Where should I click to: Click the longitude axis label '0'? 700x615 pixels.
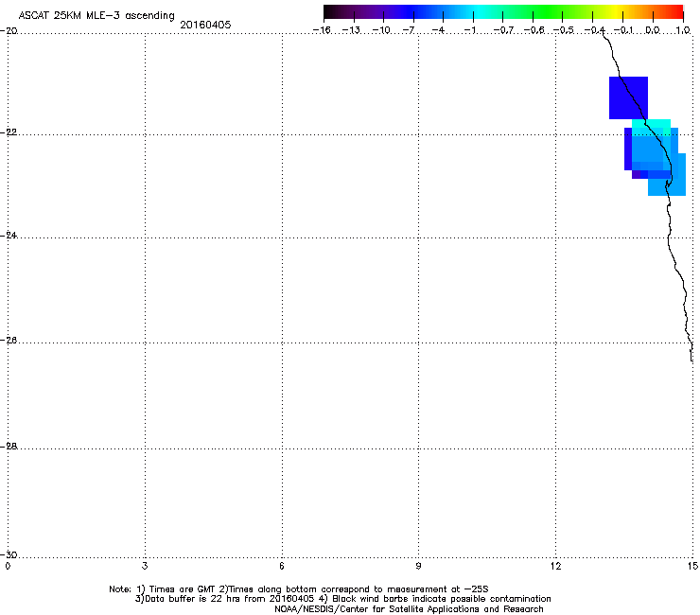click(x=8, y=567)
